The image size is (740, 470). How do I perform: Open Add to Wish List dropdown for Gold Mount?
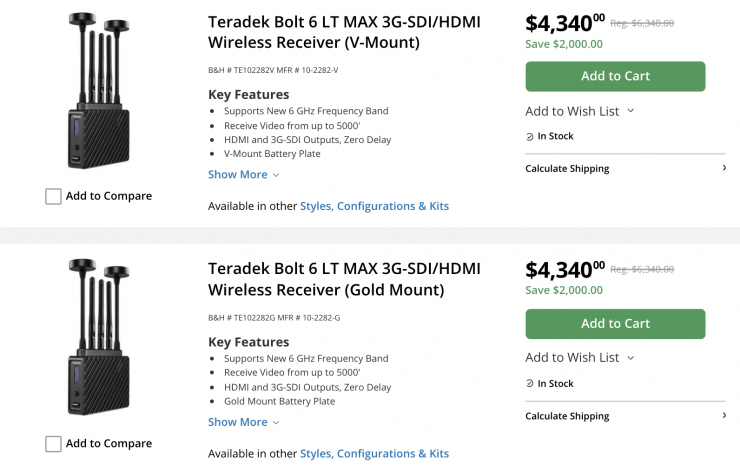pos(579,358)
